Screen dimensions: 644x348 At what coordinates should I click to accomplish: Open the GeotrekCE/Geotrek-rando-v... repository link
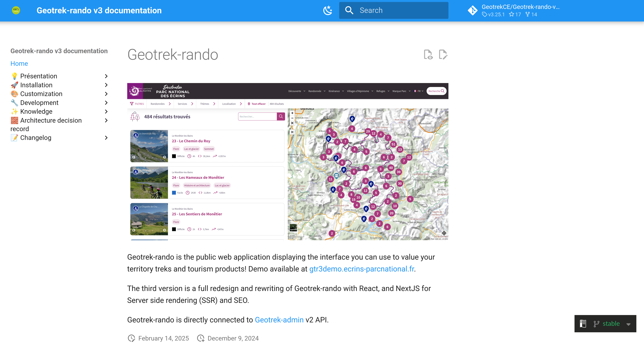tap(520, 7)
